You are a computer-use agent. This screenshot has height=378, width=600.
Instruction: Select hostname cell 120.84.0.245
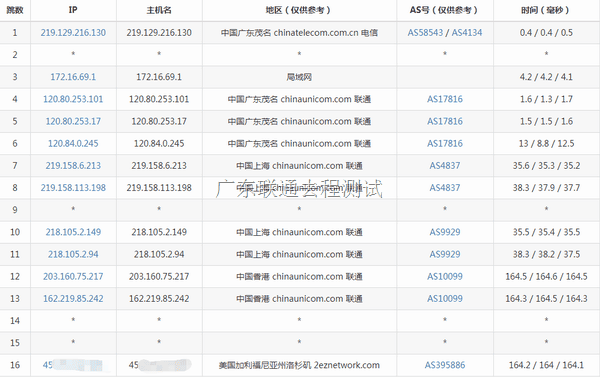(159, 143)
